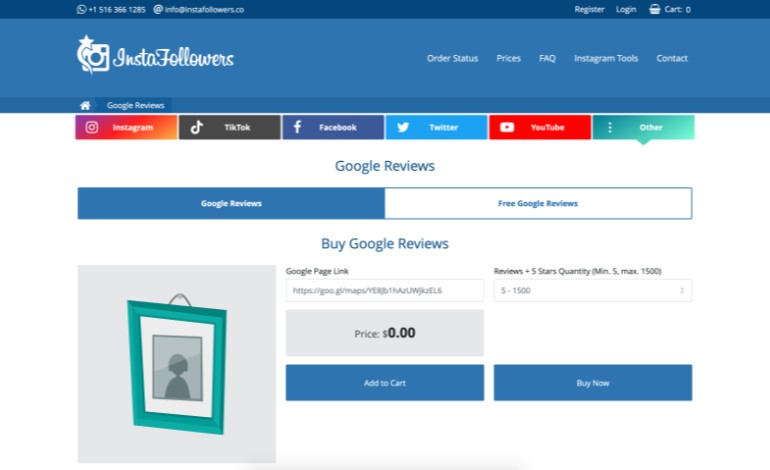This screenshot has height=470, width=770.
Task: Open Instagram Tools menu
Action: [x=606, y=58]
